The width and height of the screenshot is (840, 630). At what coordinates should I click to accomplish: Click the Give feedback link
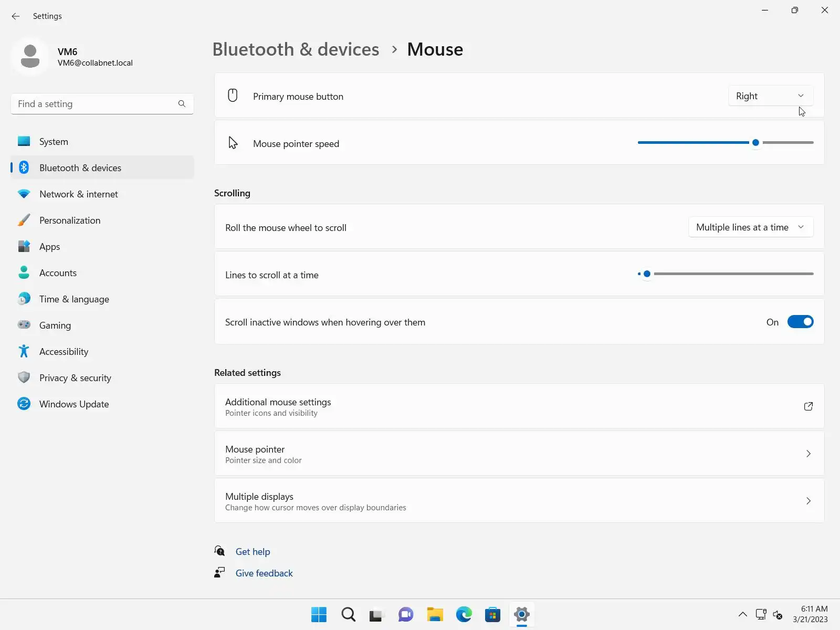pyautogui.click(x=264, y=573)
